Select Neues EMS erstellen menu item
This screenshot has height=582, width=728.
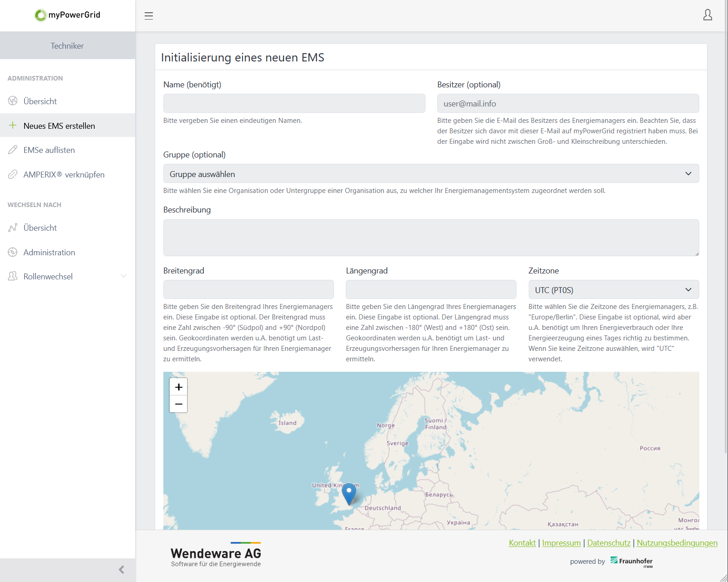59,126
